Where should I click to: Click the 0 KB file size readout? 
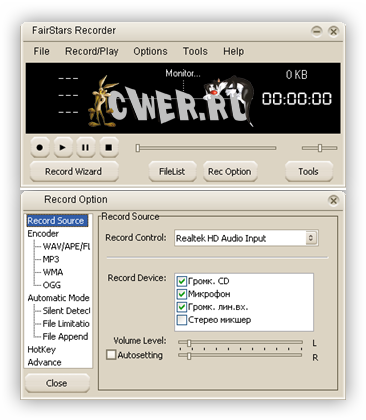click(x=297, y=75)
